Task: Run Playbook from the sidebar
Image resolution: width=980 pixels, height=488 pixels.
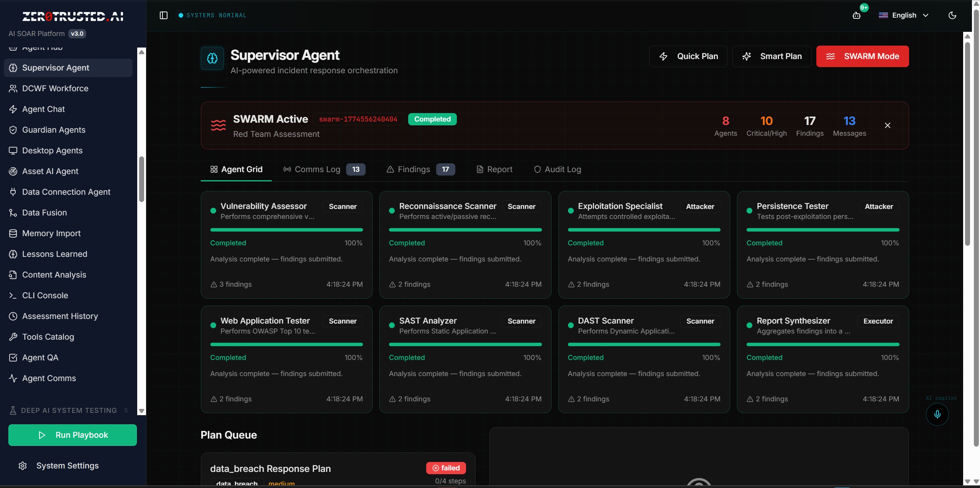Action: tap(72, 435)
